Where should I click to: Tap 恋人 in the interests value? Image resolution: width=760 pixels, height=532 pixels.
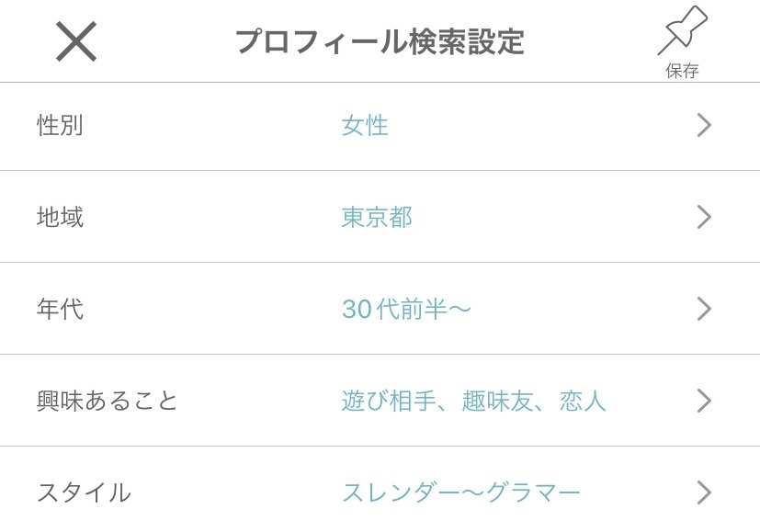pos(583,402)
